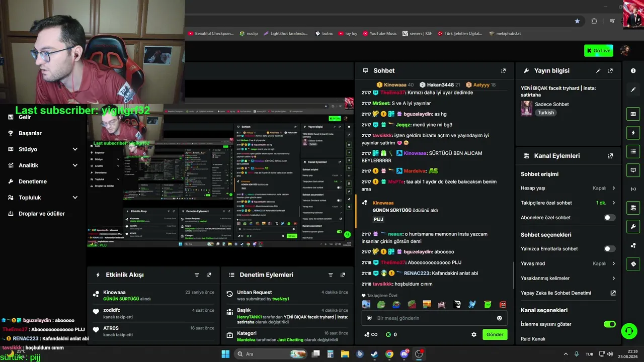The width and height of the screenshot is (644, 362).
Task: Open Takipçilere özel sohbet duration chevron
Action: [x=613, y=203]
